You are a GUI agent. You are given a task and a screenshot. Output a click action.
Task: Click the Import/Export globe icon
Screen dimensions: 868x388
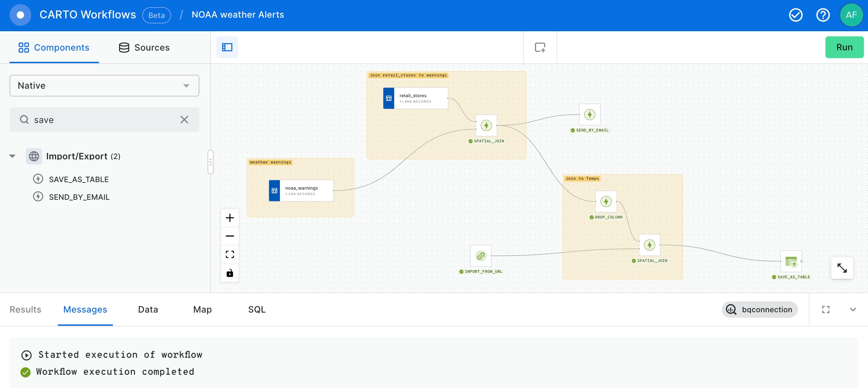pyautogui.click(x=34, y=156)
